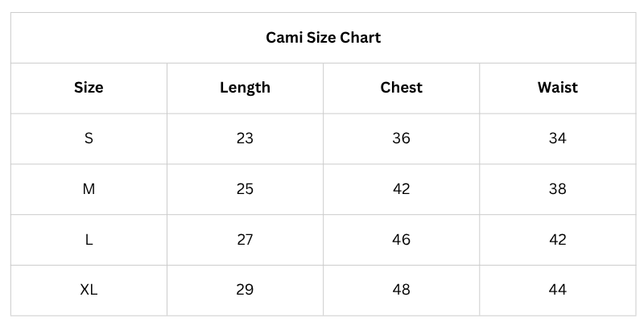Select length value 27 in L row
This screenshot has width=644, height=322.
[x=245, y=239]
